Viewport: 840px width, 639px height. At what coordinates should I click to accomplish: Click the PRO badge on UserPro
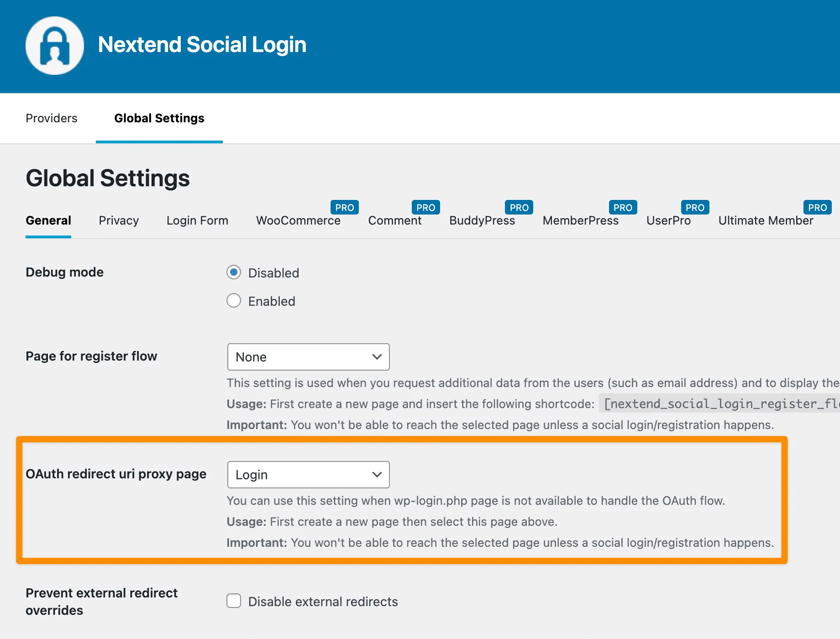(x=695, y=207)
